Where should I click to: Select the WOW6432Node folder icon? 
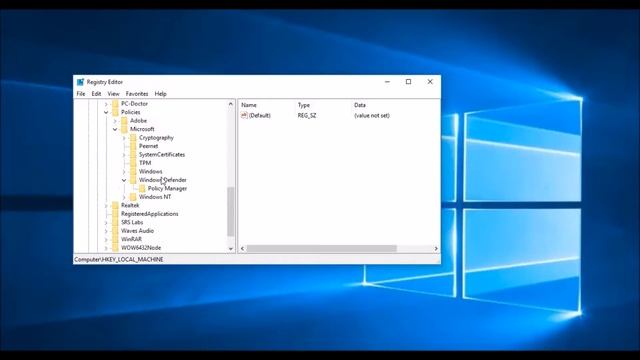[x=116, y=248]
